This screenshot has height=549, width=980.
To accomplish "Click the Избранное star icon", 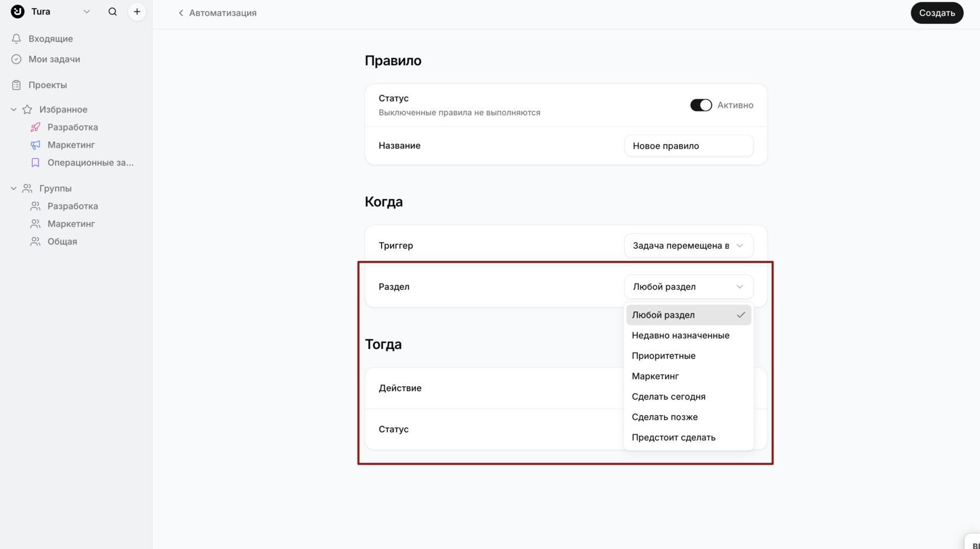I will (27, 110).
